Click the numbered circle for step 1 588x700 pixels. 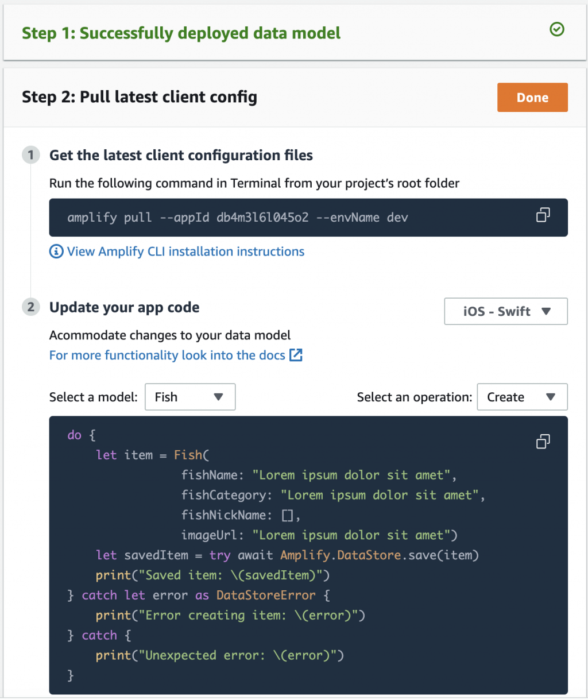coord(31,155)
